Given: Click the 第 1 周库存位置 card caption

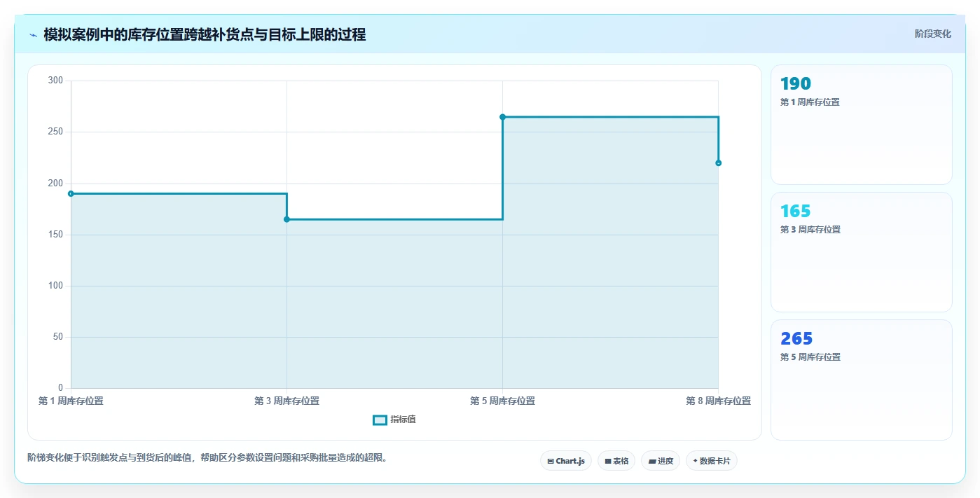Looking at the screenshot, I should coord(809,102).
